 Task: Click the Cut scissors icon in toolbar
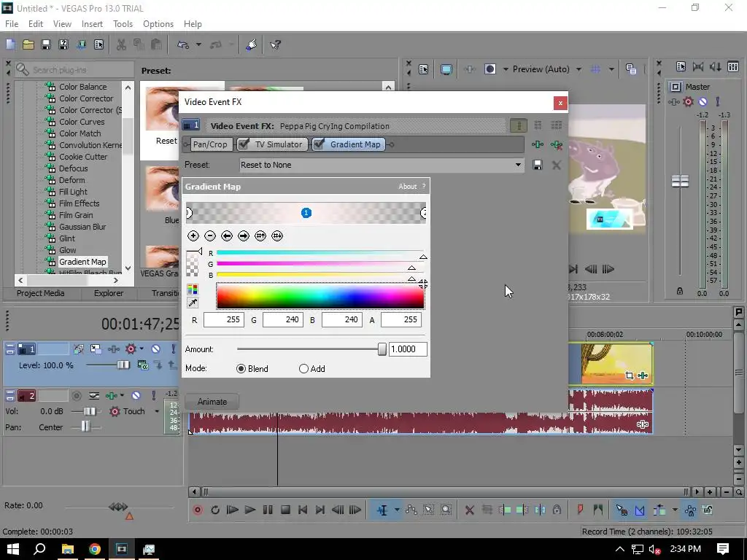click(x=122, y=44)
